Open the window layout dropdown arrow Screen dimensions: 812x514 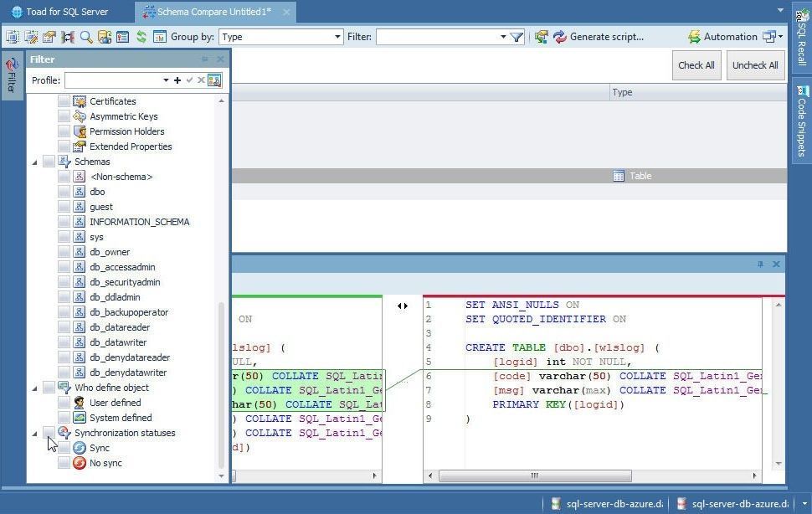coord(780,37)
